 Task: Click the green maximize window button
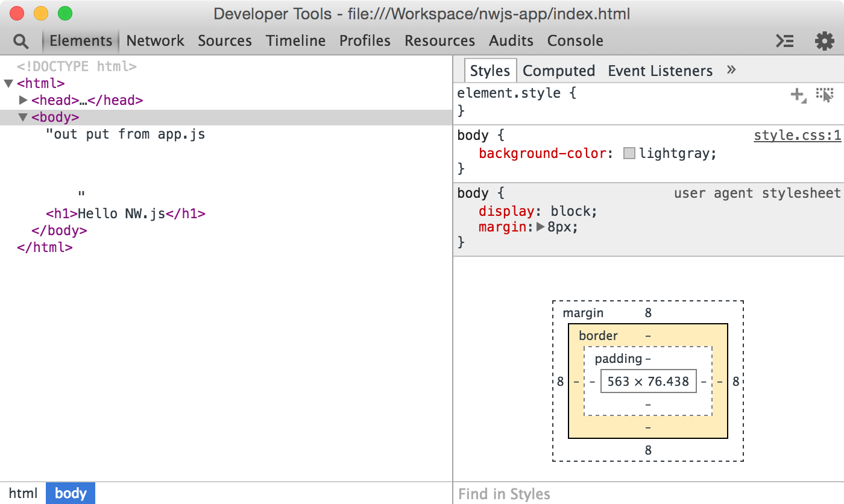pyautogui.click(x=65, y=13)
